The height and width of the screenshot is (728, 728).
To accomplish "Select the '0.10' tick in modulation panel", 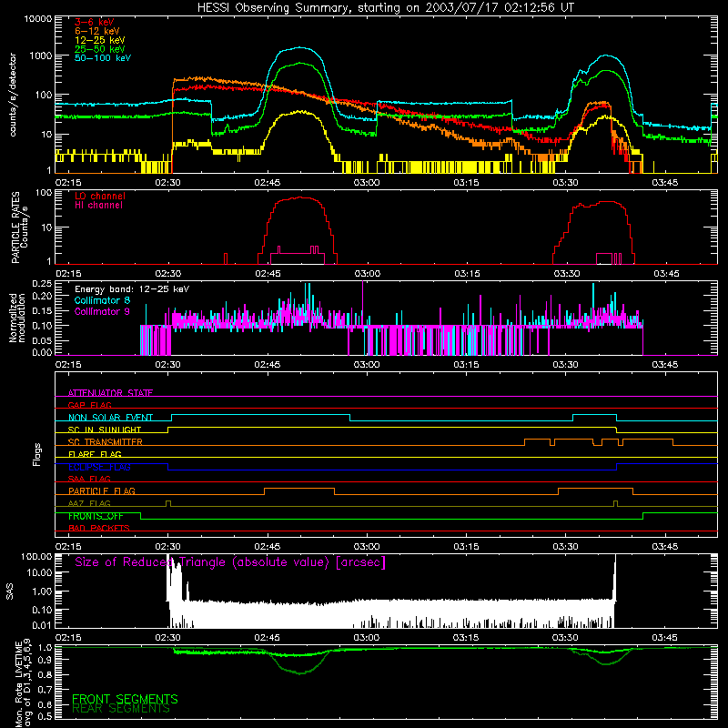I will (42, 326).
